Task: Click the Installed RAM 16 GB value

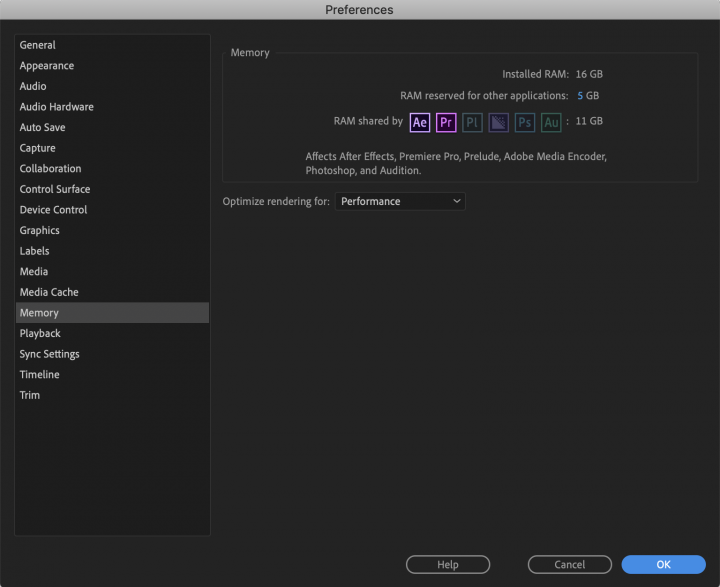Action: click(589, 74)
